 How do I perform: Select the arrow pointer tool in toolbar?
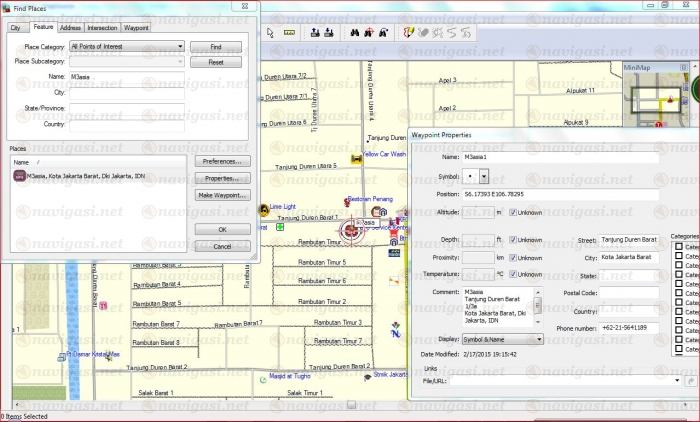pos(271,32)
